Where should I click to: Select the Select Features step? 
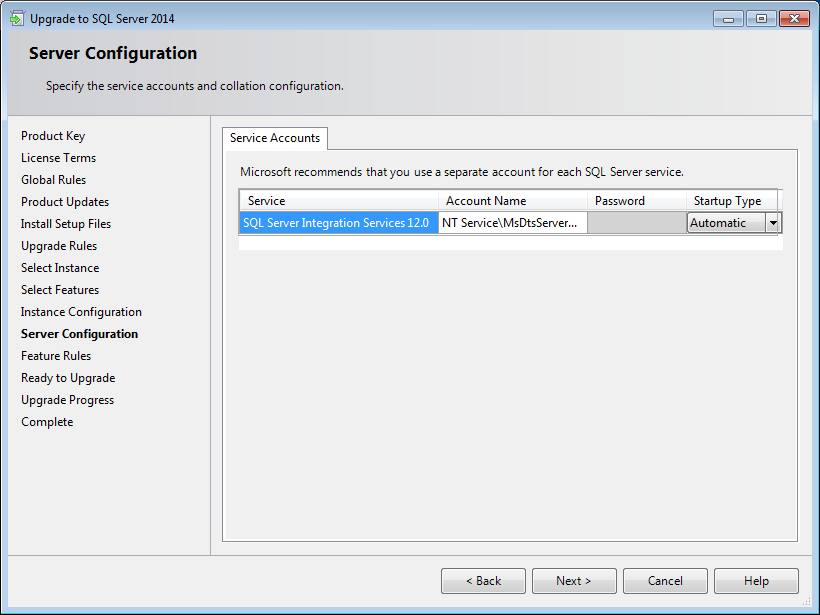[60, 290]
